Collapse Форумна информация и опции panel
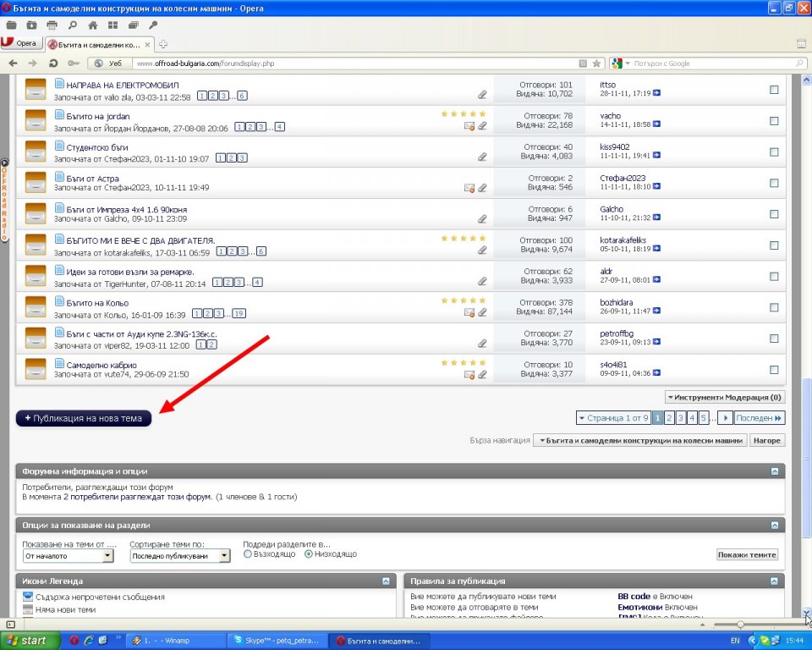 774,471
